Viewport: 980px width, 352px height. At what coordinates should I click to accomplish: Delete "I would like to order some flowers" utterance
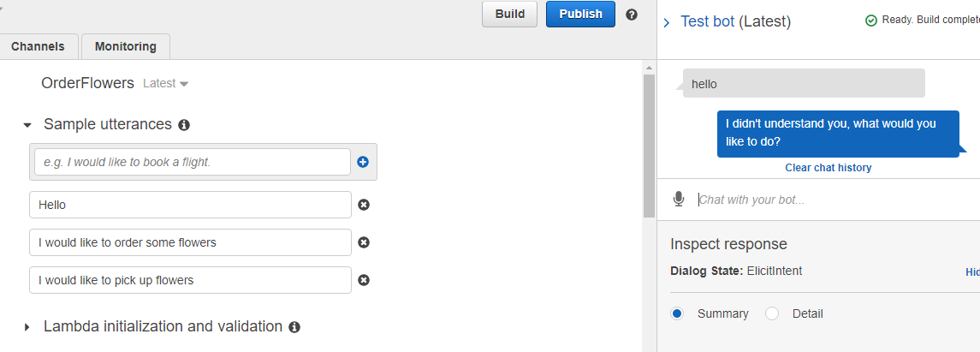(363, 242)
